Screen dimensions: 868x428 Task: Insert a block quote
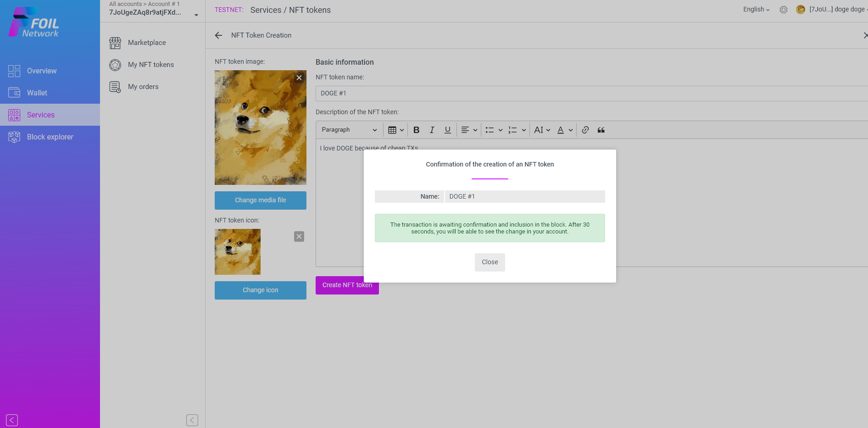601,130
